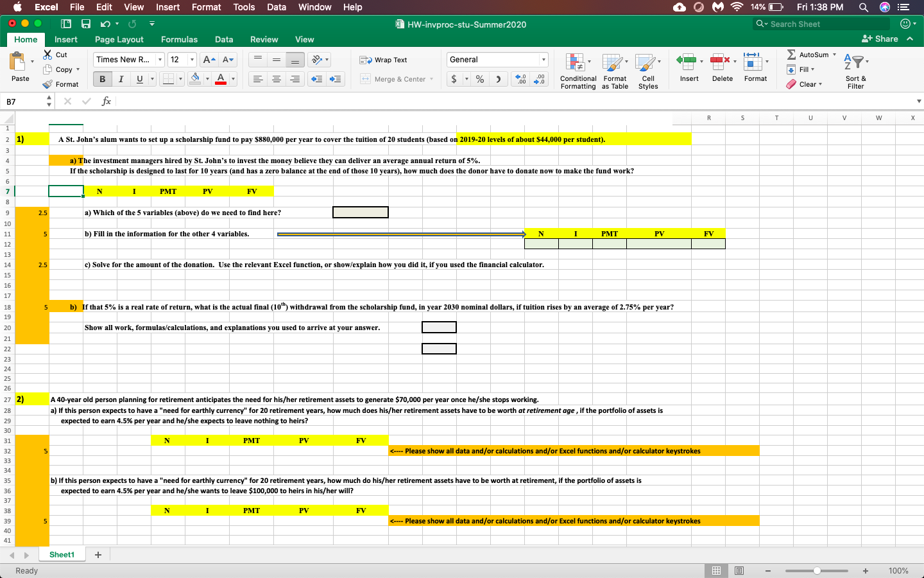924x578 pixels.
Task: Decrease the cell indent
Action: click(316, 79)
